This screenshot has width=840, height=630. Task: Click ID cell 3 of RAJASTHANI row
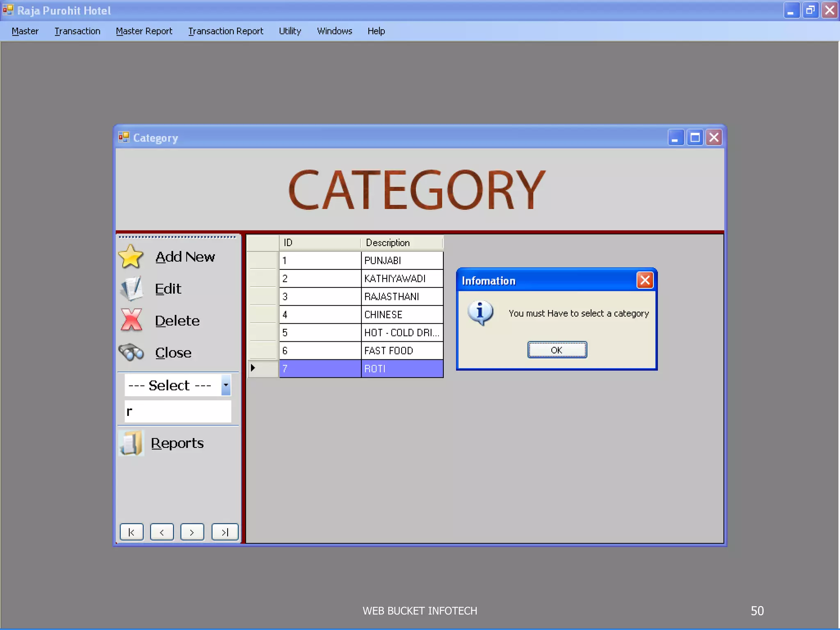point(320,297)
